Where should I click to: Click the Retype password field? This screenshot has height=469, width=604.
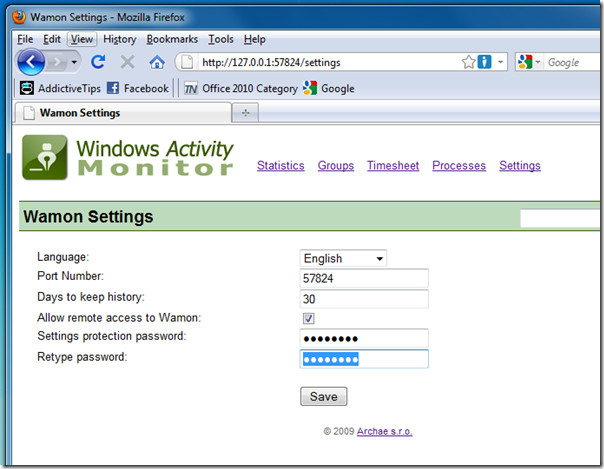point(364,359)
